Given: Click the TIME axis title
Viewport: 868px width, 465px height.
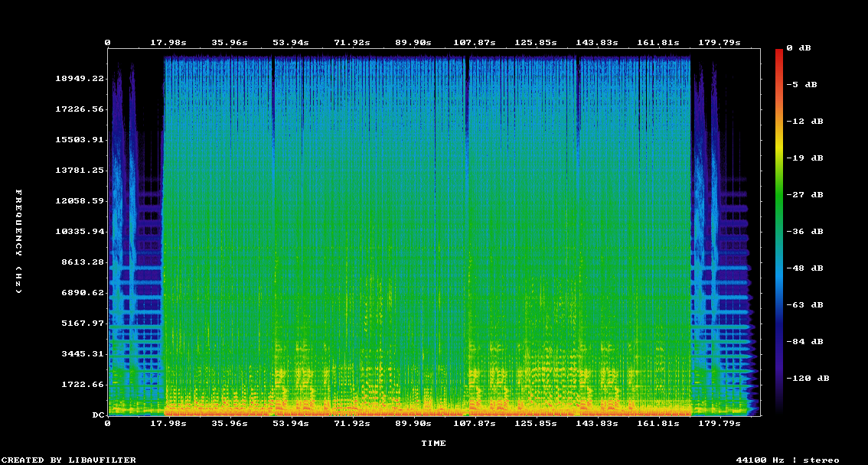Looking at the screenshot, I should pyautogui.click(x=433, y=444).
